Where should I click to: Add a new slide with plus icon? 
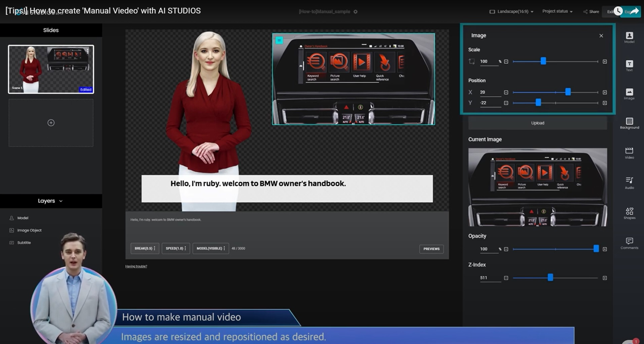point(51,123)
